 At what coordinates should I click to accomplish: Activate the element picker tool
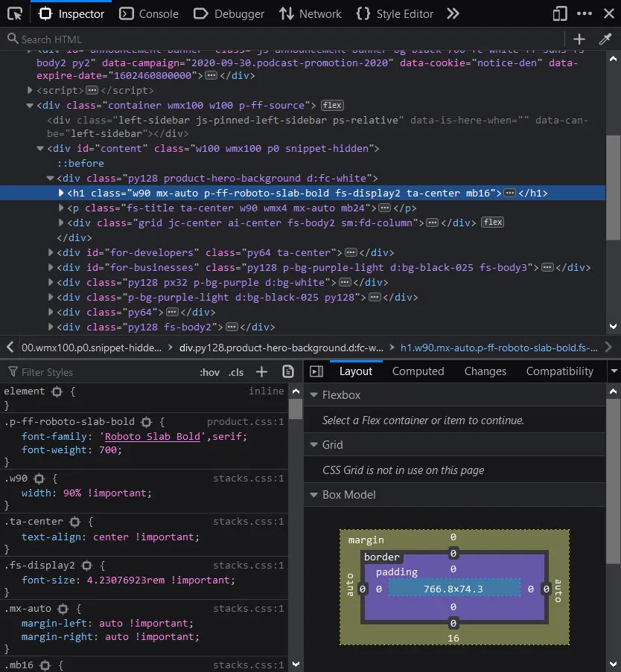[x=15, y=13]
